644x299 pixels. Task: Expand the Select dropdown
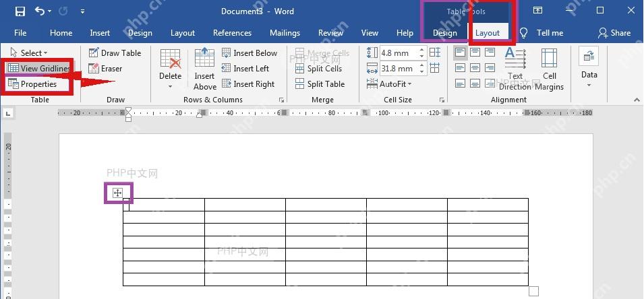[x=29, y=53]
